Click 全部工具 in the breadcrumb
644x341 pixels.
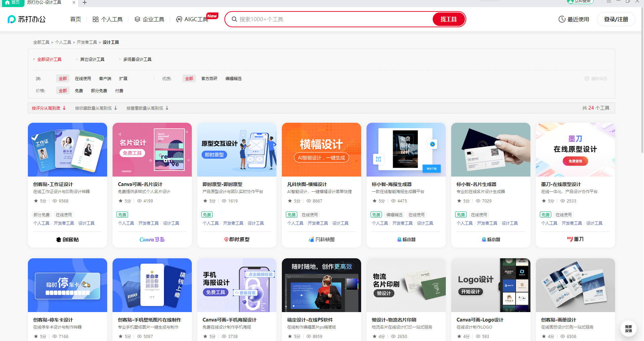41,42
